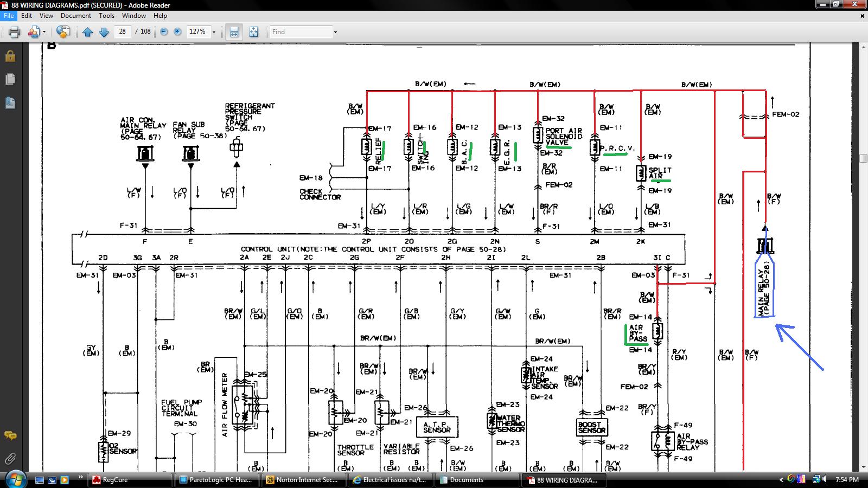Screen dimensions: 868x488
Task: Open the Tools menu
Action: (106, 16)
